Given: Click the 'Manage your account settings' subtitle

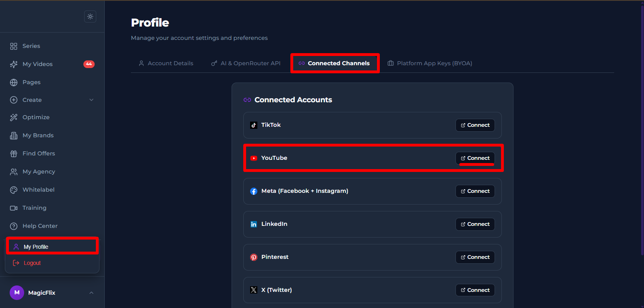Looking at the screenshot, I should pos(199,38).
